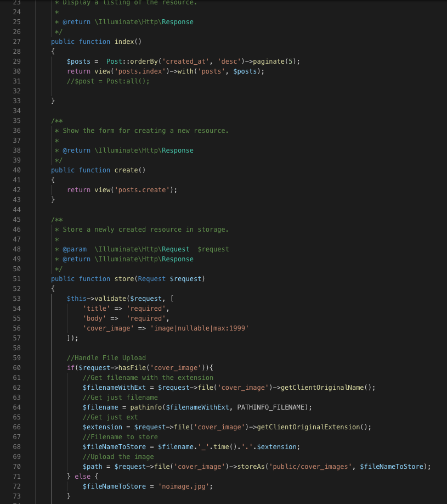Click the commented-out Post::all() line
The image size is (447, 504).
[x=108, y=81]
